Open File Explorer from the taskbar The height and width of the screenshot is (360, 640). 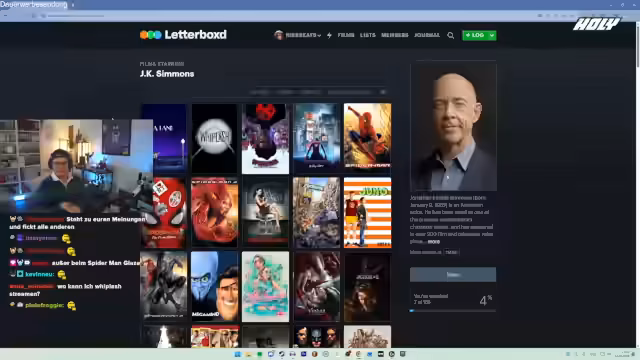point(249,354)
